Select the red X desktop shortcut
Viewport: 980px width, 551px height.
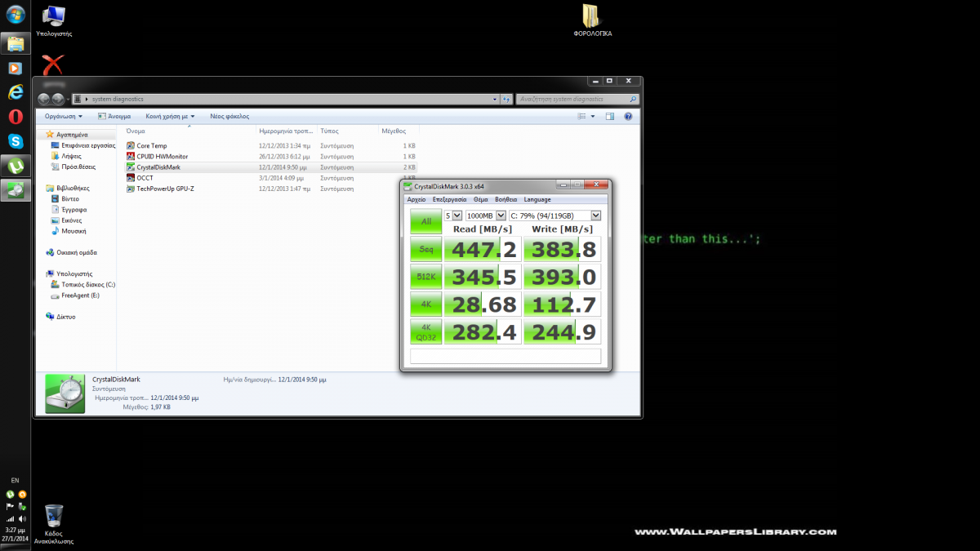click(x=54, y=64)
